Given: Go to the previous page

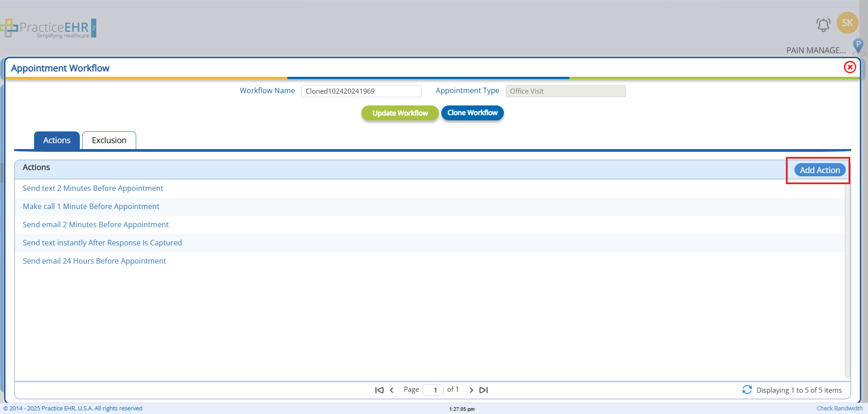Looking at the screenshot, I should pyautogui.click(x=392, y=390).
